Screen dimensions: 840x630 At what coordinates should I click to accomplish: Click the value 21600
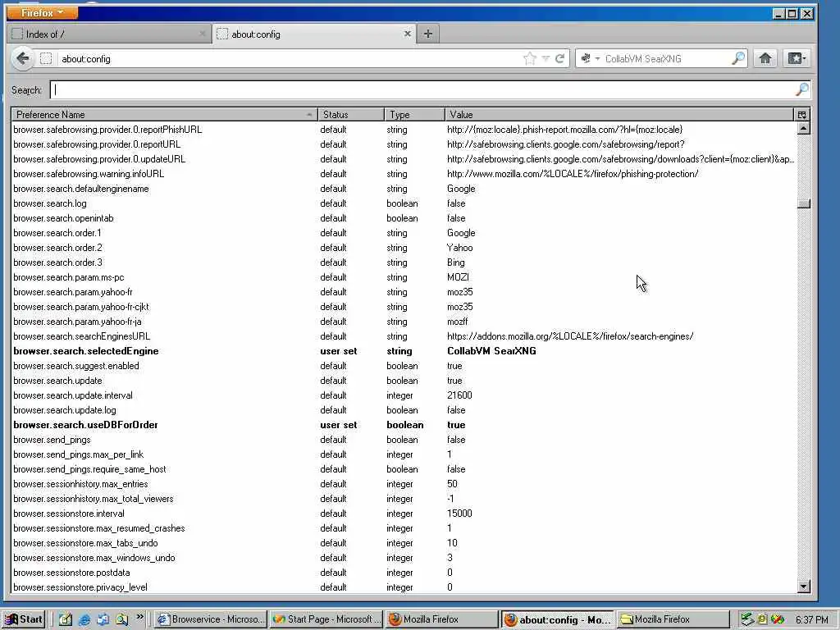tap(459, 395)
